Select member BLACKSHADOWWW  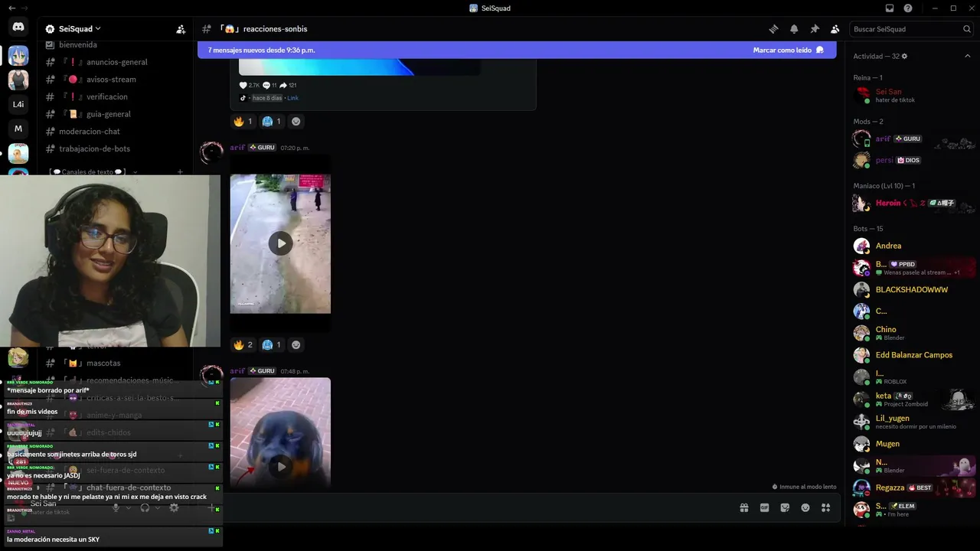[x=913, y=290]
